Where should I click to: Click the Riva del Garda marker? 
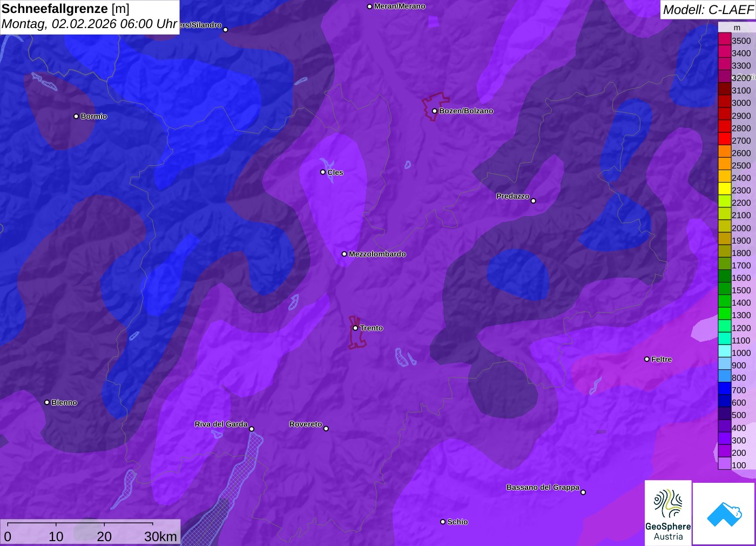(x=252, y=429)
